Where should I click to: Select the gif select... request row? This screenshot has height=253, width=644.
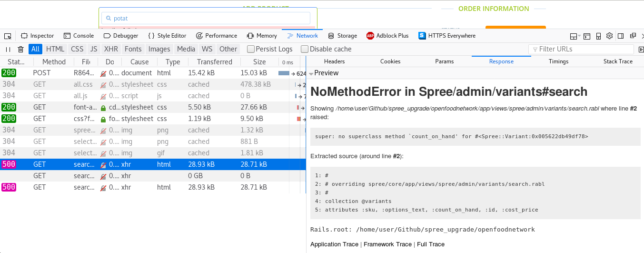pyautogui.click(x=153, y=153)
